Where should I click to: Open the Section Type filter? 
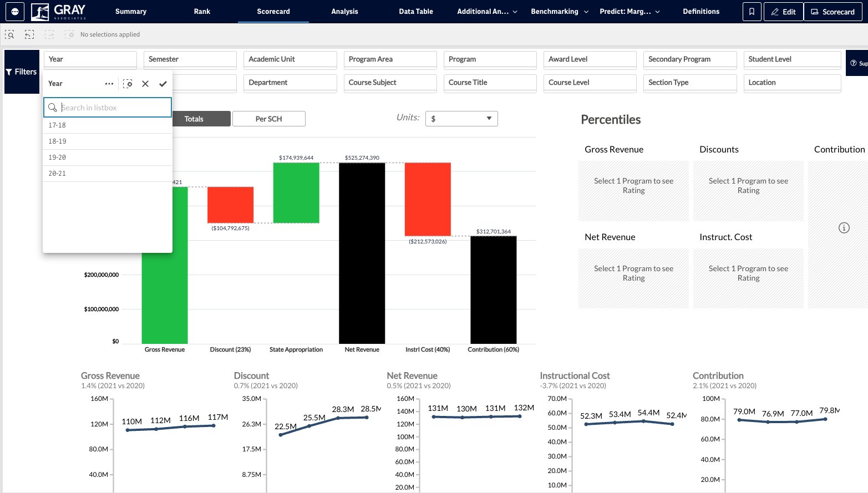coord(690,83)
